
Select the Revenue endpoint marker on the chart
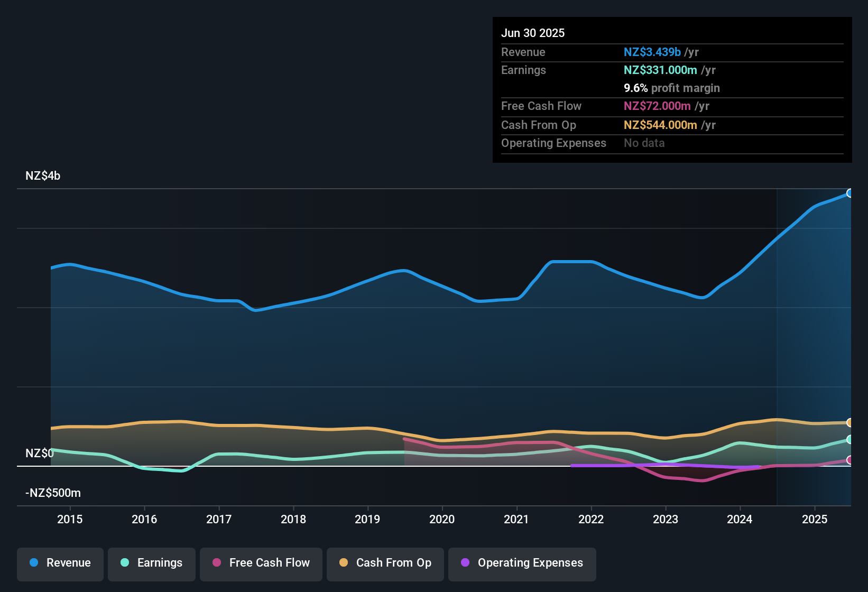point(850,193)
